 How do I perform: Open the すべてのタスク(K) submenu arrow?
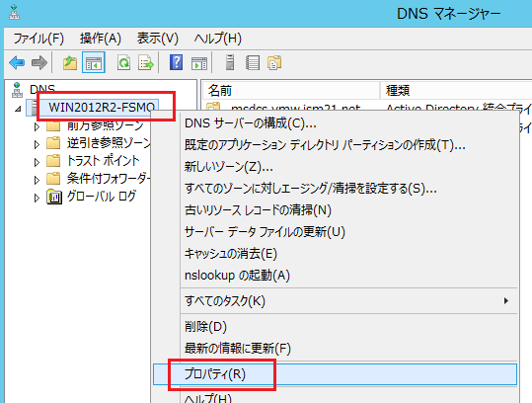(x=506, y=301)
